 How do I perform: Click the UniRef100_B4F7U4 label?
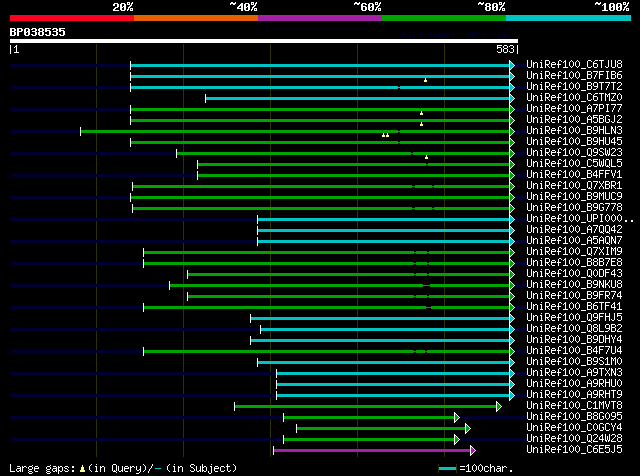pos(574,351)
